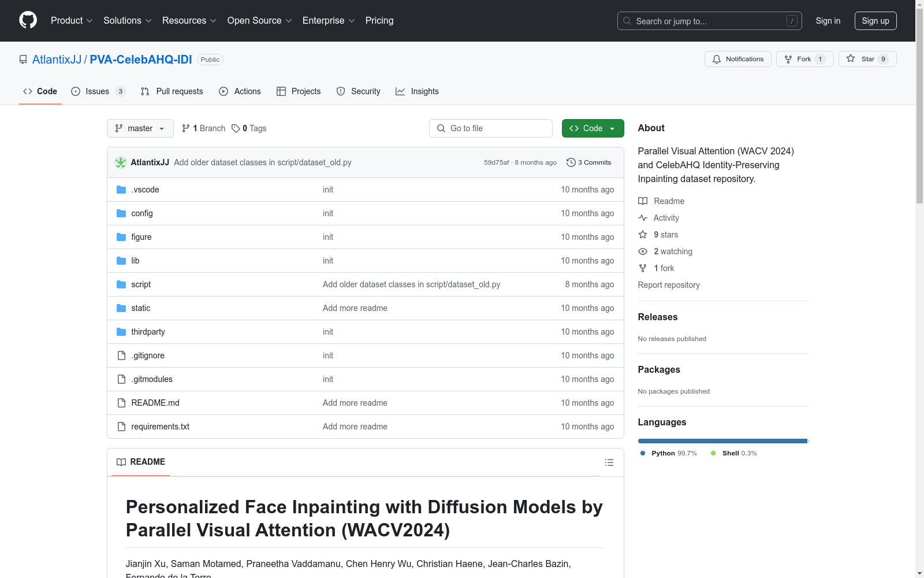Open the Insights tab
924x578 pixels.
[x=417, y=91]
